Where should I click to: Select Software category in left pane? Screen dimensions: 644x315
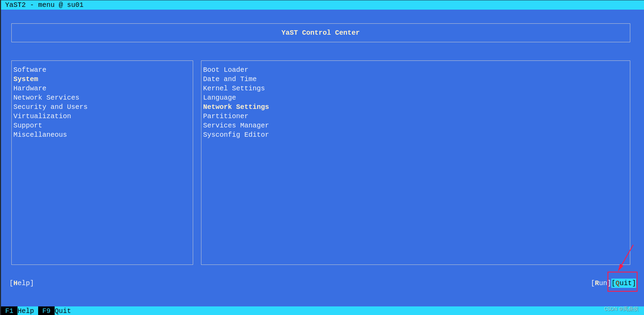30,70
